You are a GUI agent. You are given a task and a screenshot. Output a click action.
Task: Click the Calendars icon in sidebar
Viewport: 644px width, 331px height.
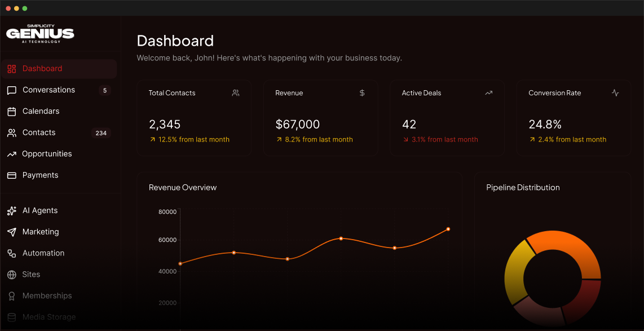pyautogui.click(x=11, y=112)
